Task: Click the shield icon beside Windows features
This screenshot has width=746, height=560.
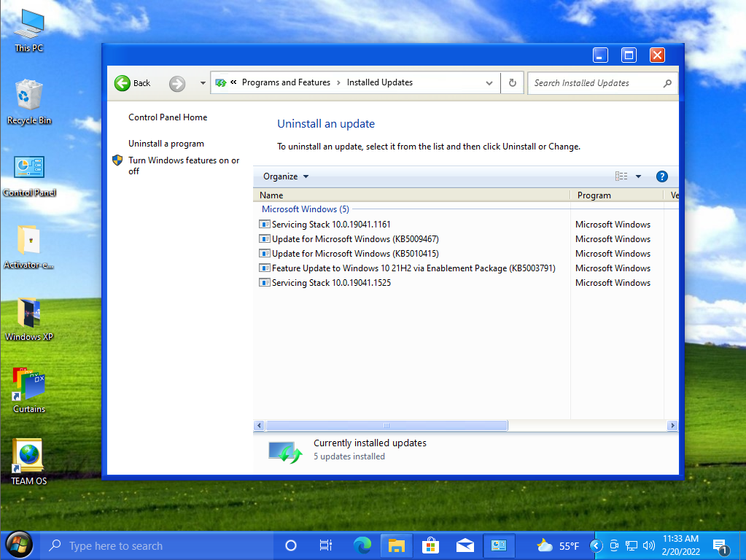Action: (117, 160)
